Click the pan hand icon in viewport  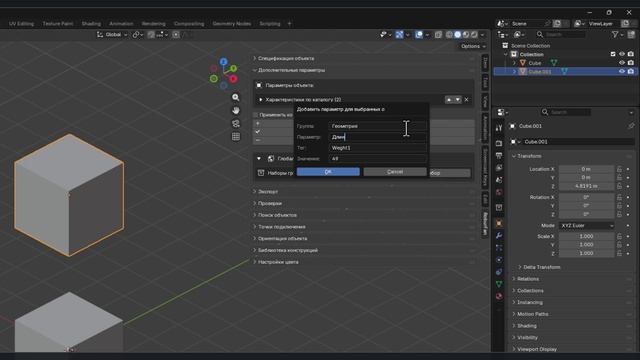[x=236, y=110]
